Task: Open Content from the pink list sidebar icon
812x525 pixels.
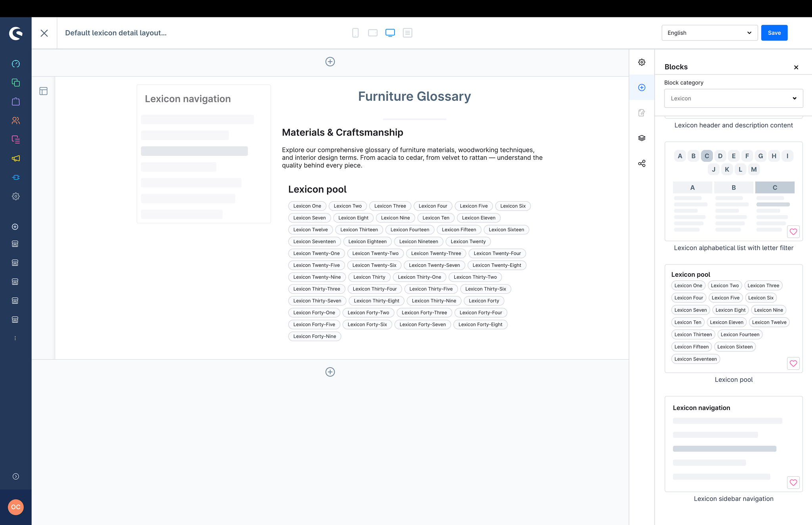Action: 15,139
